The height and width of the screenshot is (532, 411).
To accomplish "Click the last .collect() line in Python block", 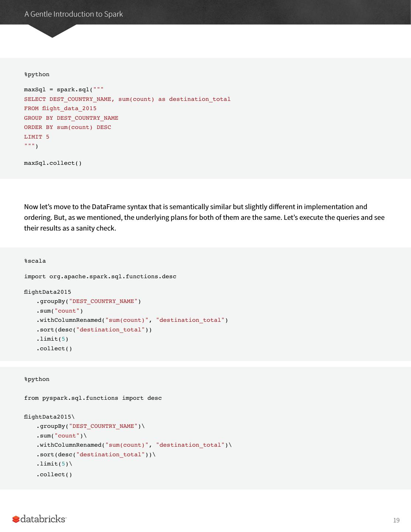I will click(x=54, y=475).
